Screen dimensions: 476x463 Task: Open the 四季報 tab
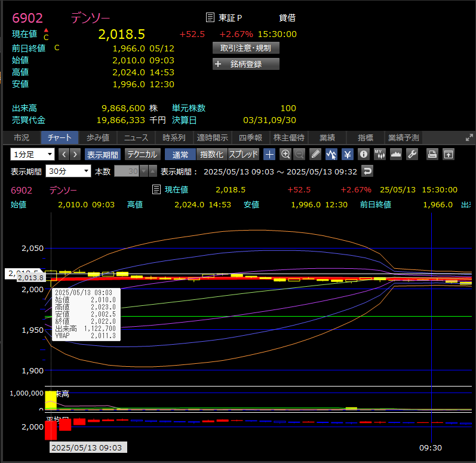click(x=250, y=137)
